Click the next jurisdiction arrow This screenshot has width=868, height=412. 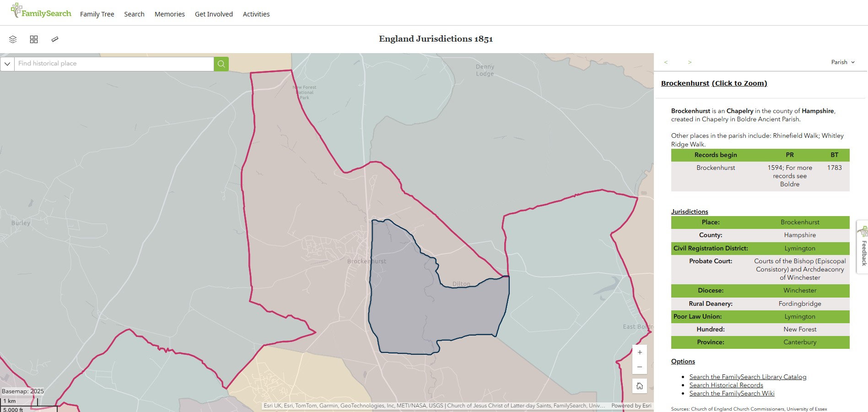tap(690, 62)
